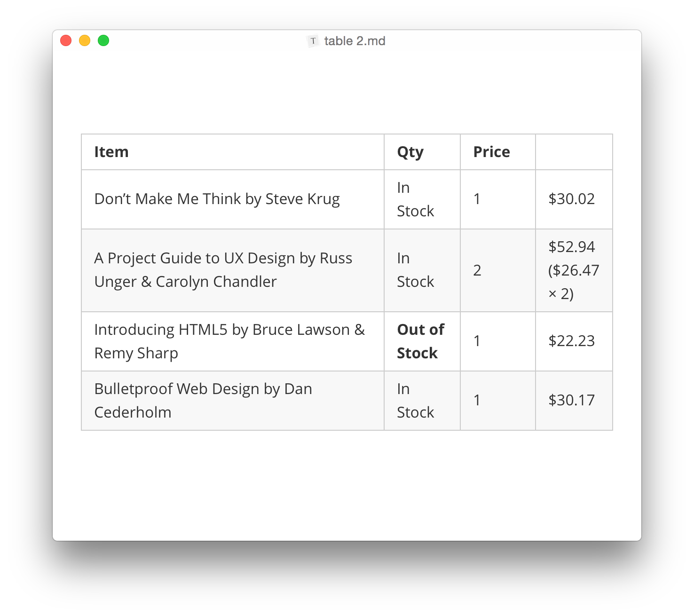Click the green full screen button
Viewport: 694px width, 616px height.
tap(103, 41)
